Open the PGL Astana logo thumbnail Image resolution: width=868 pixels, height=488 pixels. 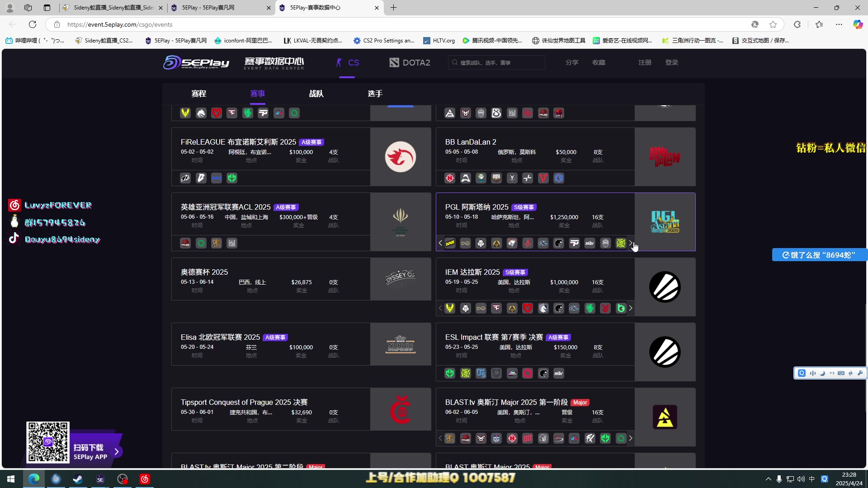(x=665, y=222)
